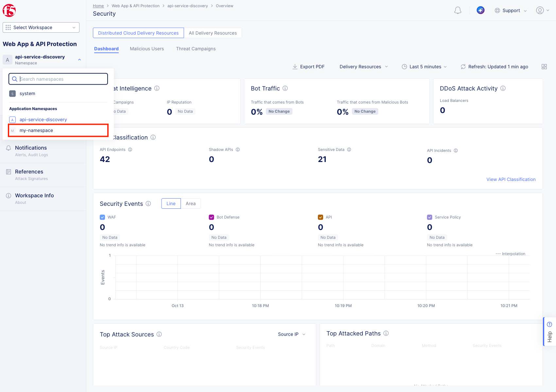Select the system namespace
Image resolution: width=556 pixels, height=392 pixels.
58,94
